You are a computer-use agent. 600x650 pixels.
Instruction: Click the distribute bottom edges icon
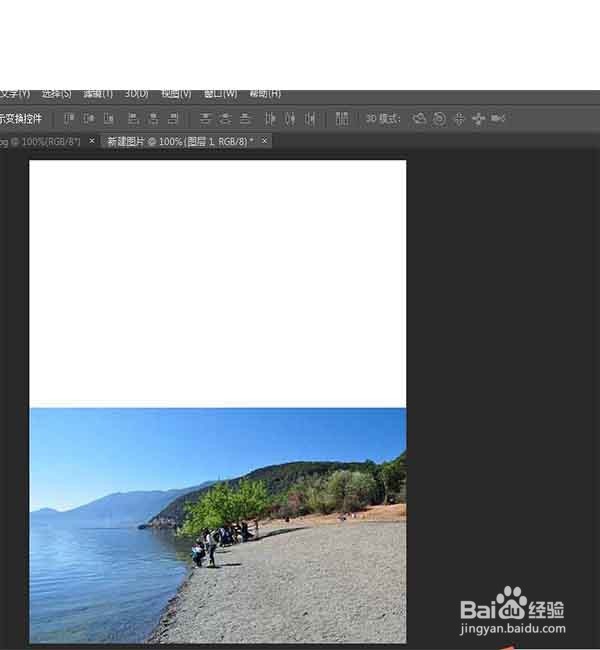tap(245, 119)
